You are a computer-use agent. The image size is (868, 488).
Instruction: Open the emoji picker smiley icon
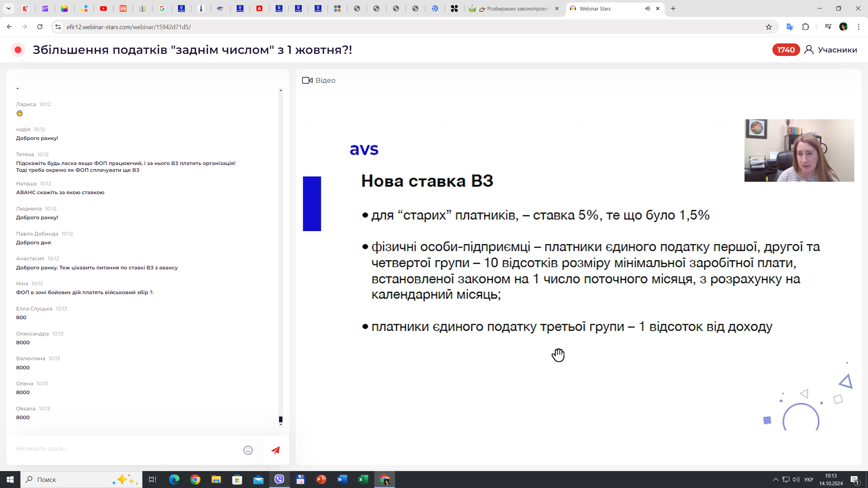tap(248, 450)
